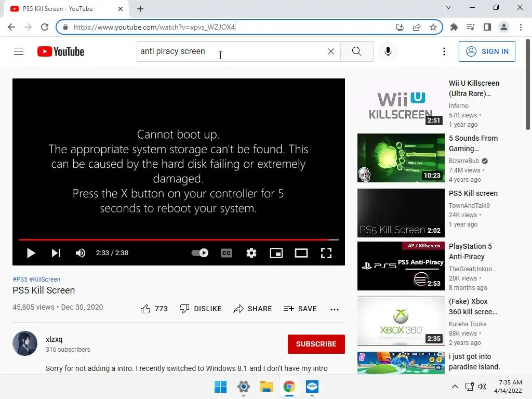Skip to the next video

pyautogui.click(x=56, y=253)
